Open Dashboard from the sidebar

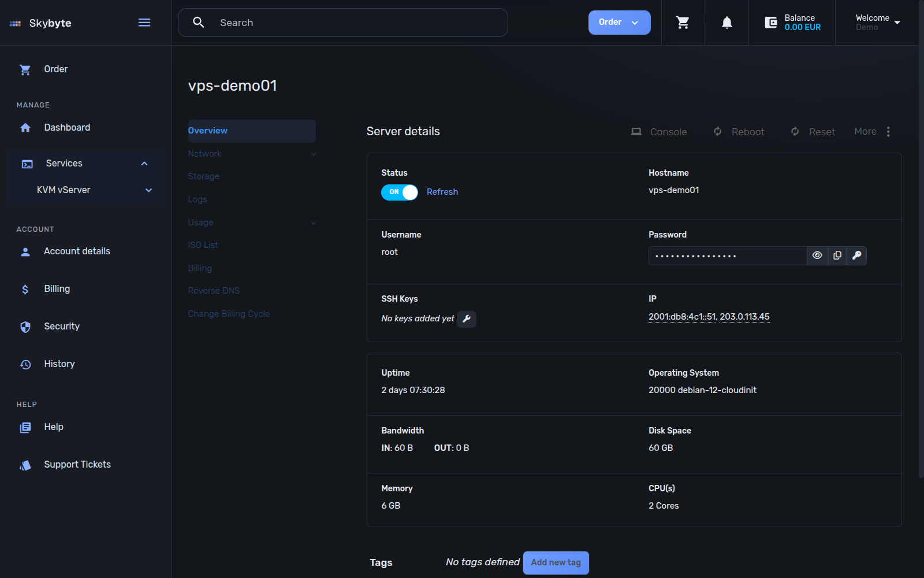coord(67,128)
